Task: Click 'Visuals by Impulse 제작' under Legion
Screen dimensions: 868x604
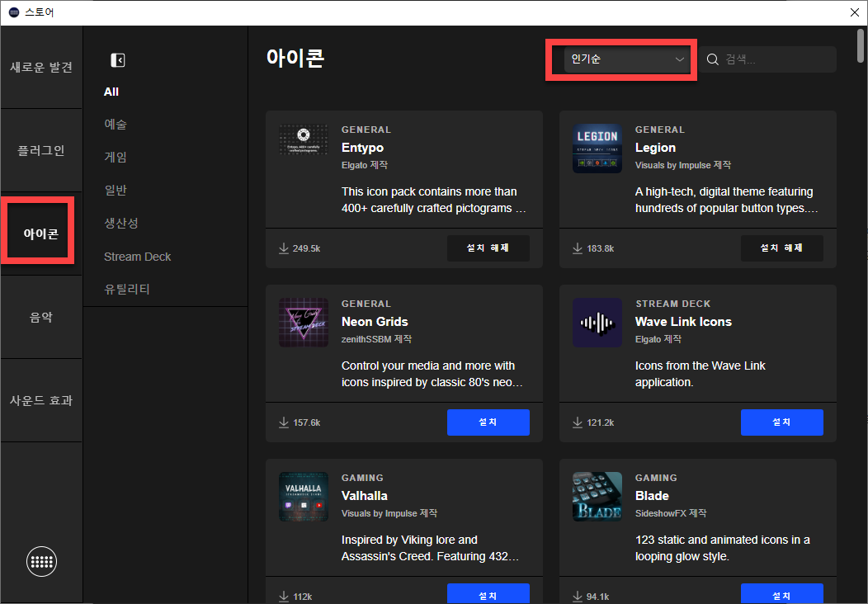Action: click(x=683, y=165)
